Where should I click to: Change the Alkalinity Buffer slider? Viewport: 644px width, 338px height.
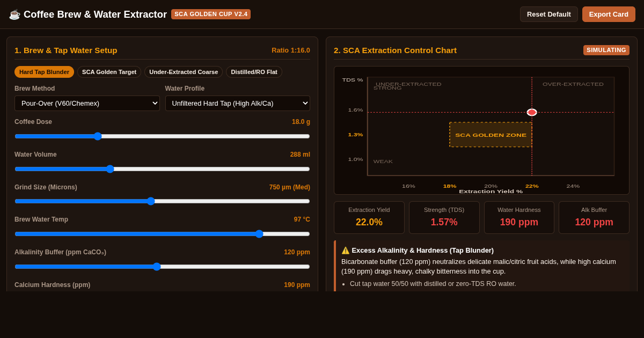tap(162, 267)
